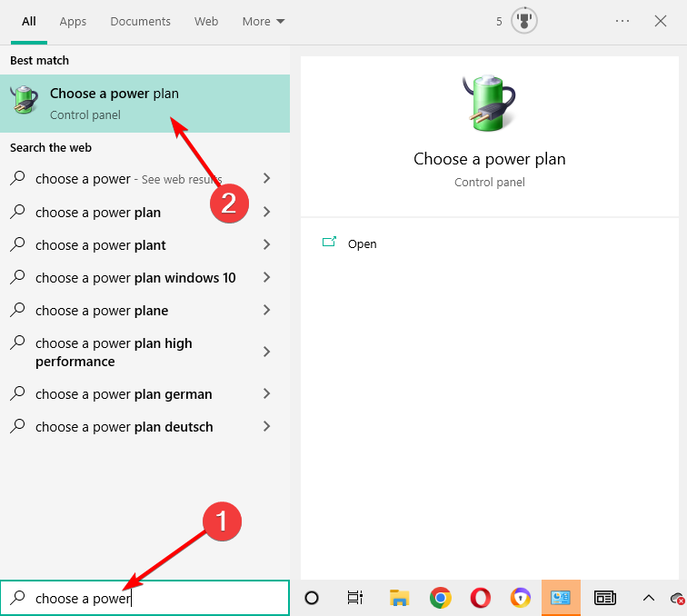Click the rewards trophy badge icon
The height and width of the screenshot is (616, 687).
click(x=524, y=21)
